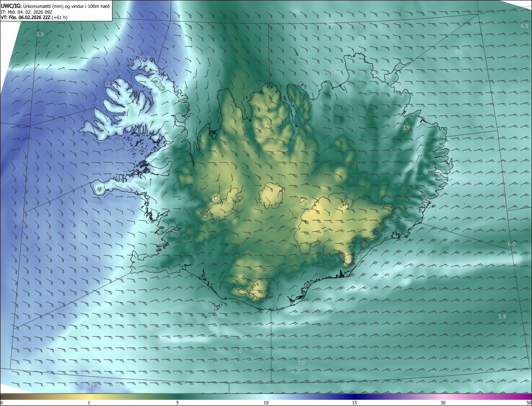Click the '6.5' value label on the map
Viewport: 532px width, 406px height.
tap(525, 26)
